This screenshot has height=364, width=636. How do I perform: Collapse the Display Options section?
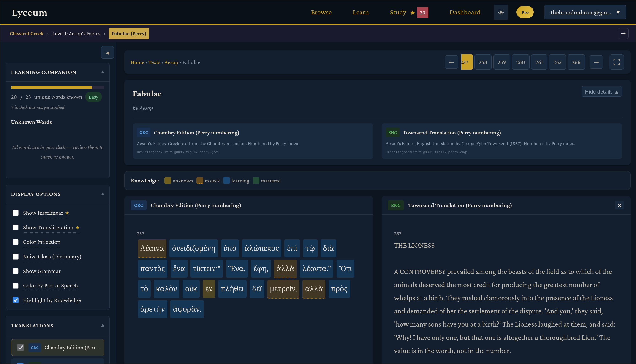coord(103,194)
